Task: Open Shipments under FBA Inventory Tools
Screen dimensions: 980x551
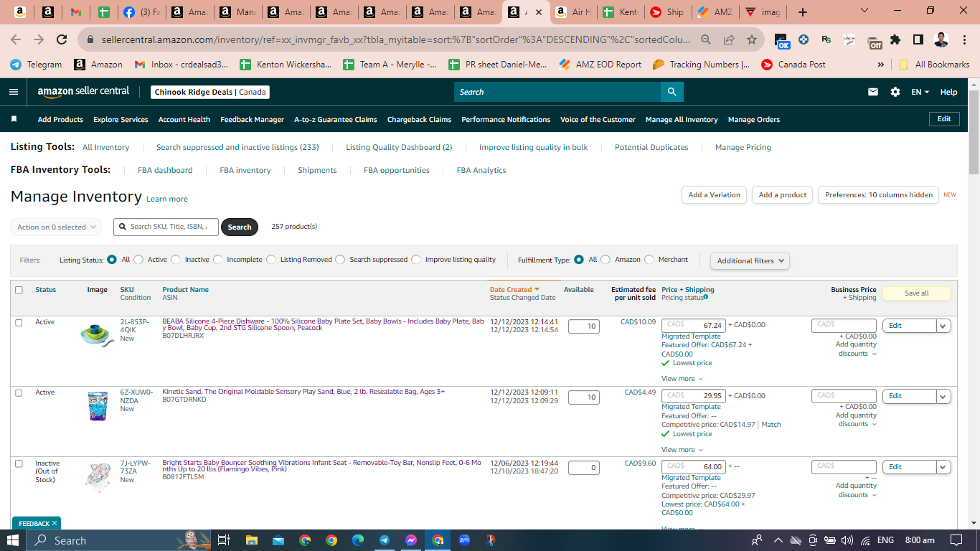Action: coord(317,170)
